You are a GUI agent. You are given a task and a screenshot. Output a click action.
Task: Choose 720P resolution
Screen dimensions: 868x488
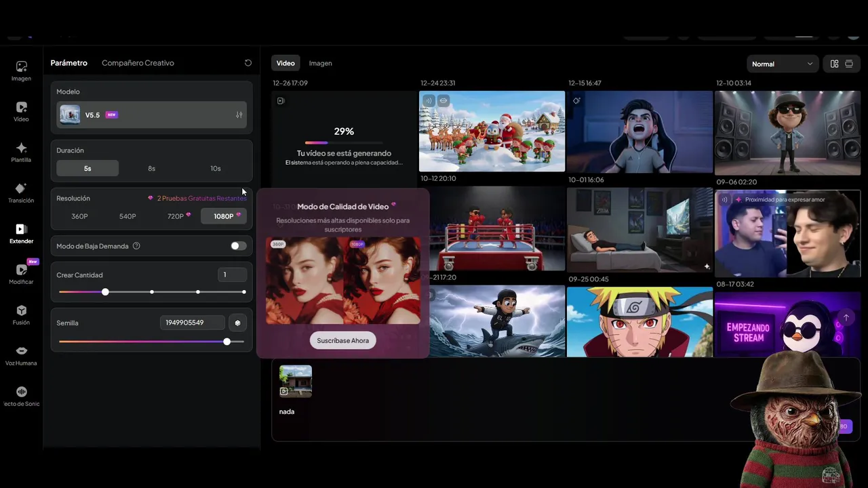coord(176,216)
